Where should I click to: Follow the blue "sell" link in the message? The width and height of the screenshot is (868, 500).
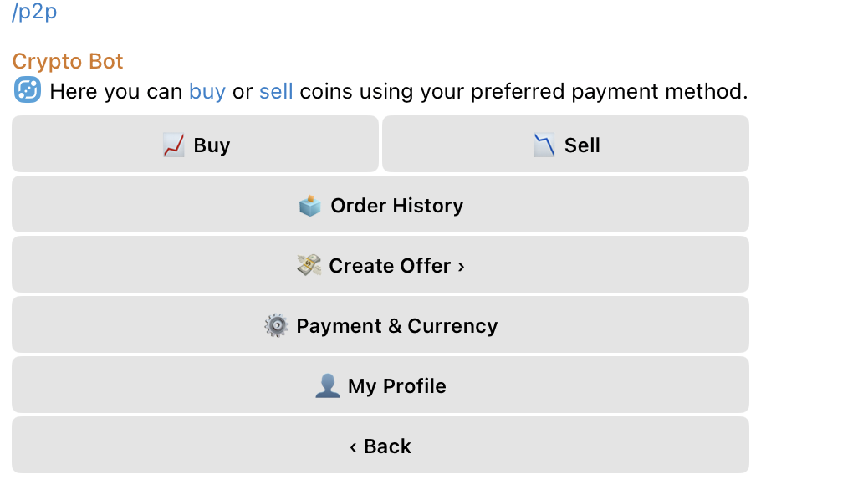coord(276,91)
